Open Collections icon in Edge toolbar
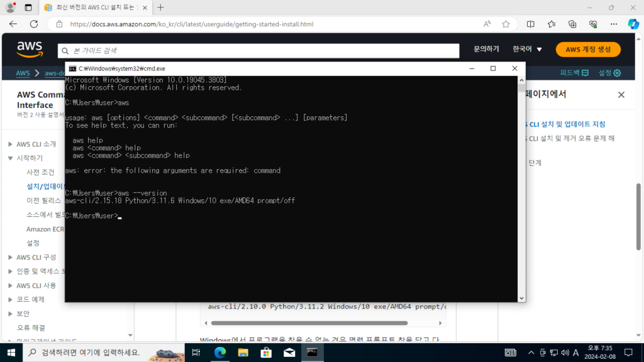 [572, 25]
